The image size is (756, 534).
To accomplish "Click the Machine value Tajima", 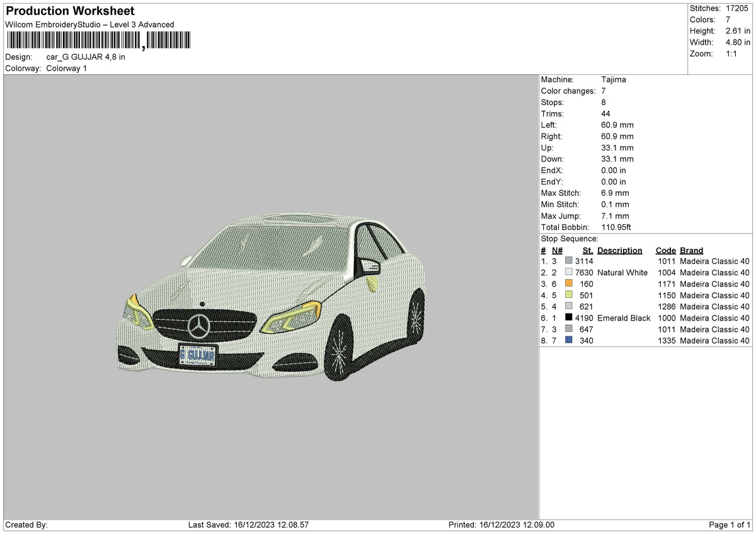I will 614,79.
